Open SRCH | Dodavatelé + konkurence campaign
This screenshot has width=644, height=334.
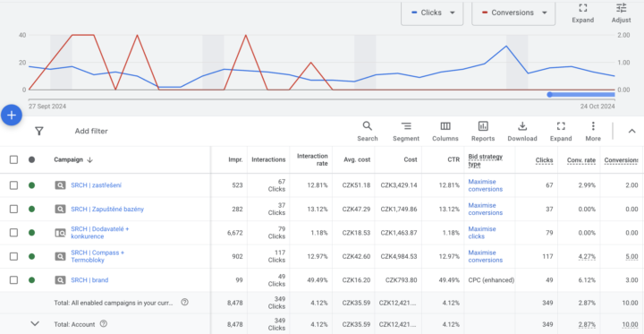100,233
